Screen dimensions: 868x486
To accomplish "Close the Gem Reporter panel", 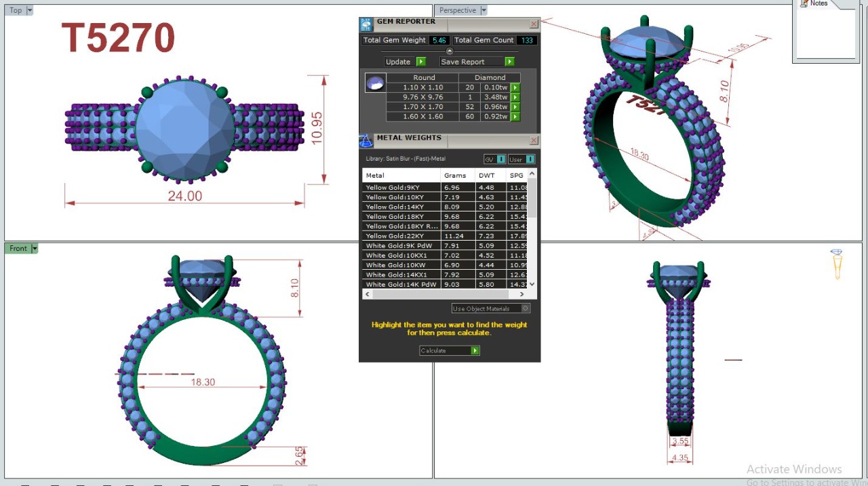I will (x=534, y=24).
